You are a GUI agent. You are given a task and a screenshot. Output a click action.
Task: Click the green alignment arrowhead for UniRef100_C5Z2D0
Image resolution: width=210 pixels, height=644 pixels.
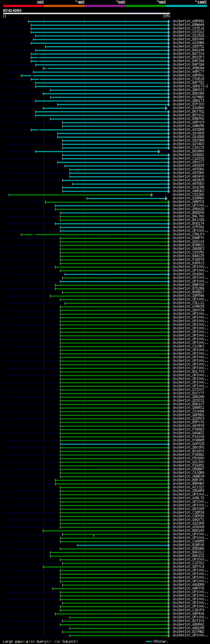coord(152,195)
